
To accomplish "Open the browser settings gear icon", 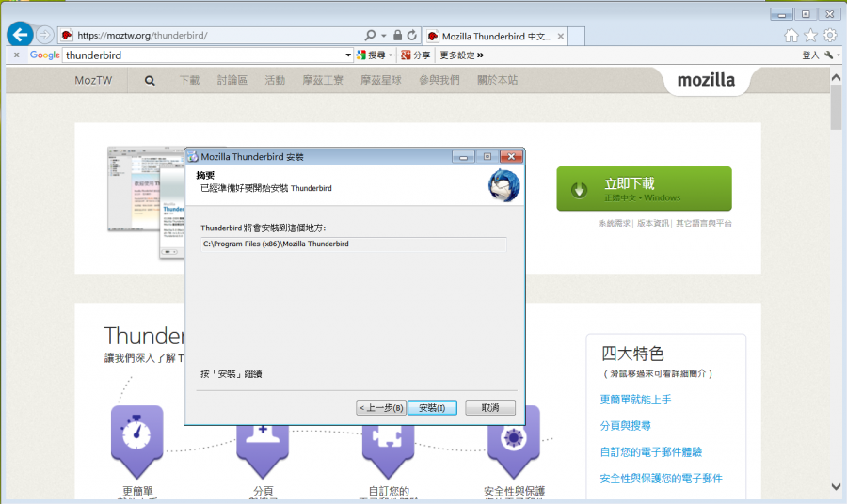I will point(830,36).
